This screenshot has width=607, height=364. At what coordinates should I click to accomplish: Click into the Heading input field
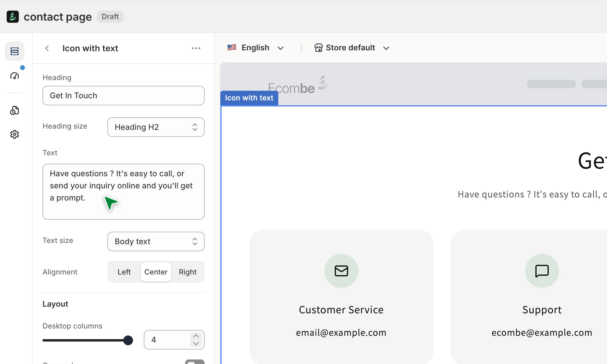pos(123,96)
